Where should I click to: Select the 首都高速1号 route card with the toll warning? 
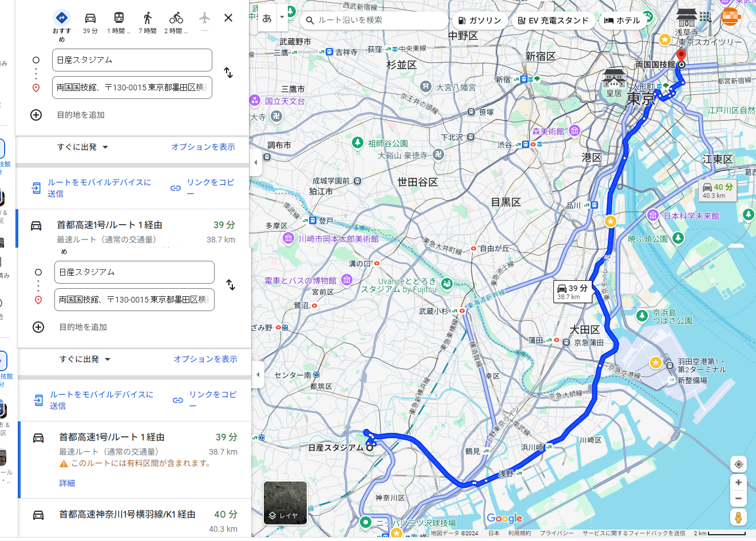pos(136,460)
